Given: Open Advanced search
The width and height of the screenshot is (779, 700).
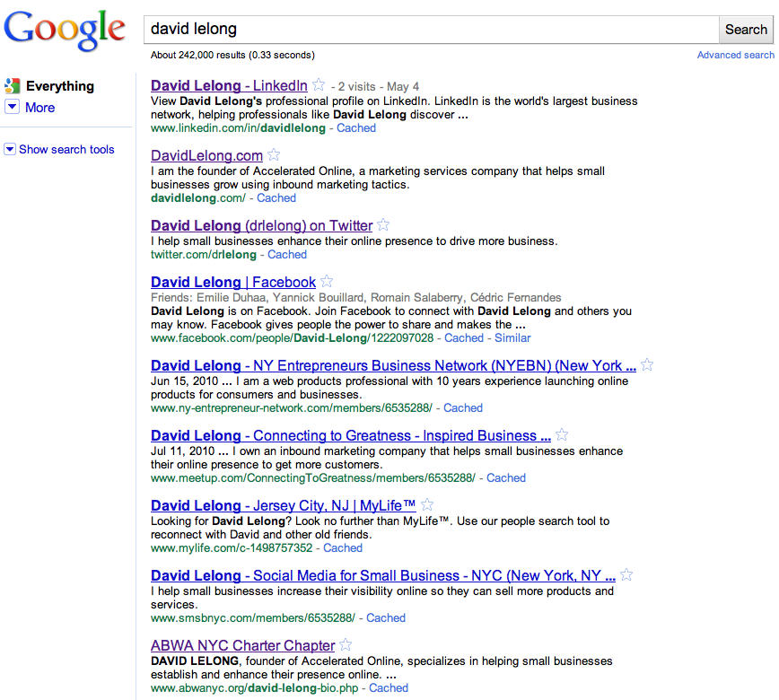Looking at the screenshot, I should tap(735, 55).
